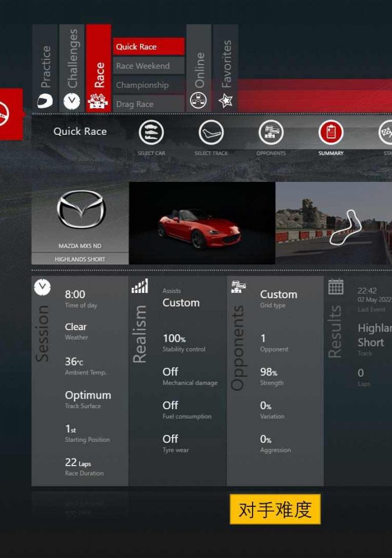
Task: Click the clock icon under Challenges
Action: click(72, 101)
